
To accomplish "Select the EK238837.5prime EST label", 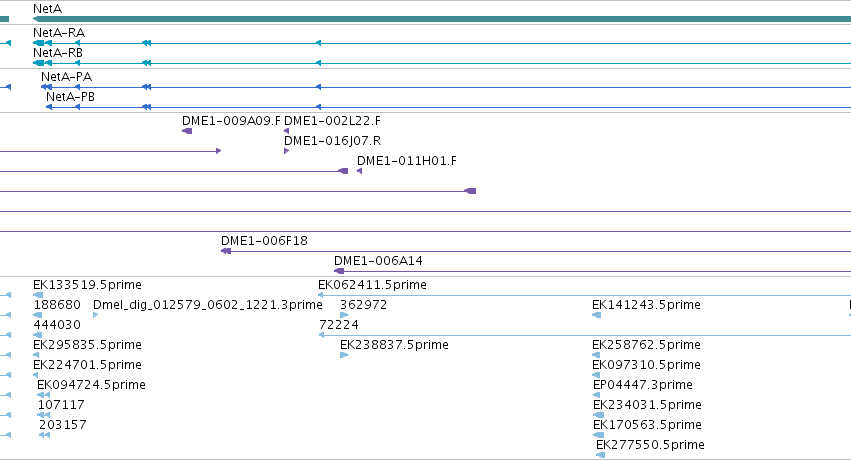I will [x=394, y=346].
